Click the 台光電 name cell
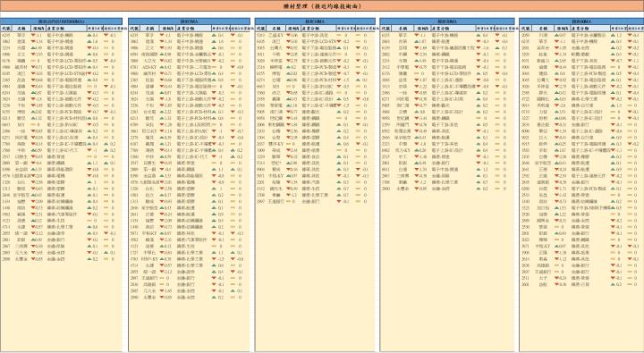 (x=149, y=112)
